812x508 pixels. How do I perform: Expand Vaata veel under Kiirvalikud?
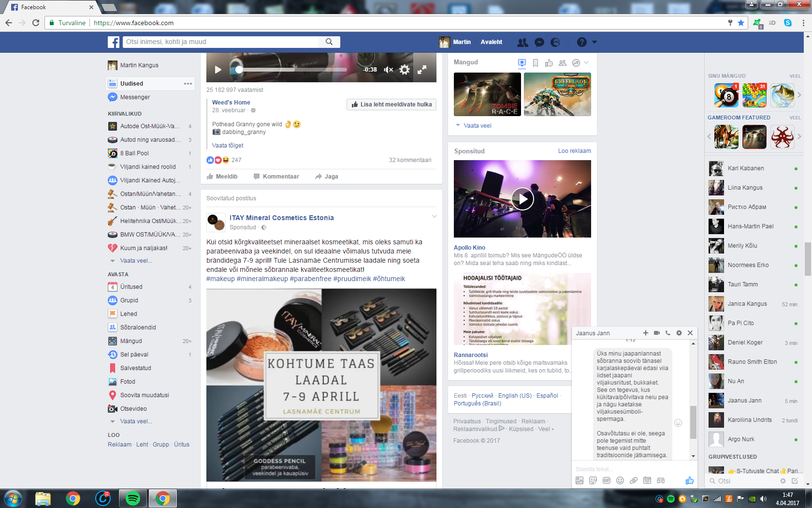(136, 261)
